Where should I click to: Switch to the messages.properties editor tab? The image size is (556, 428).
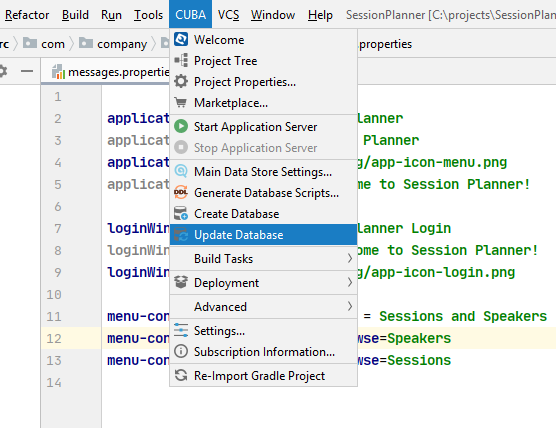[x=111, y=72]
